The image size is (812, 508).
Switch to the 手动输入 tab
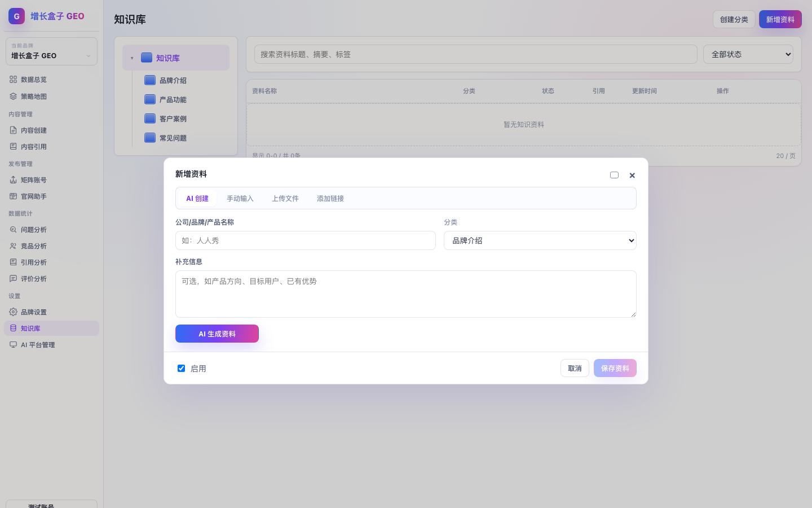[x=240, y=199]
